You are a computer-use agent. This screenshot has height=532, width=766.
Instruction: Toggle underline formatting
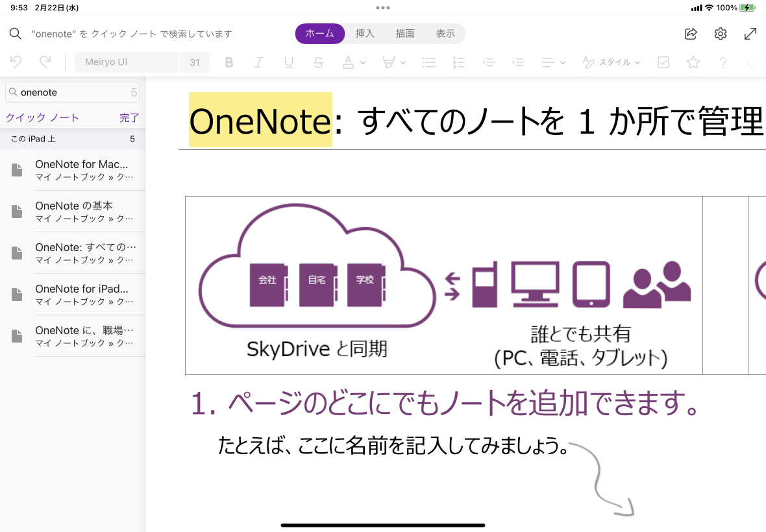coord(289,62)
